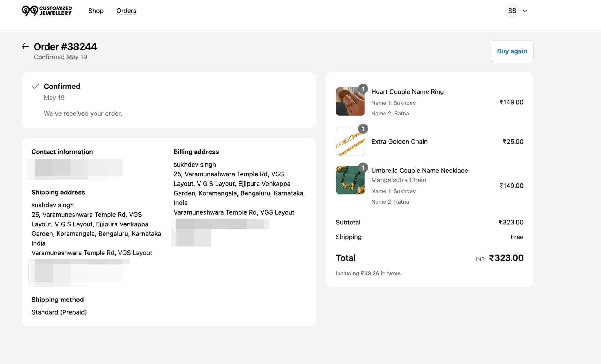601x364 pixels.
Task: Click the Extra Golden Chain title
Action: click(x=399, y=142)
